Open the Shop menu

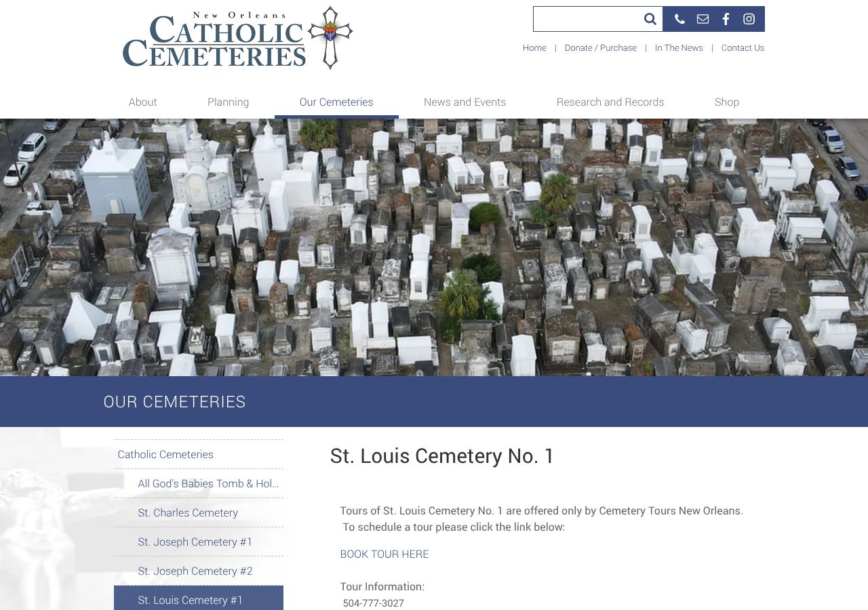(726, 102)
